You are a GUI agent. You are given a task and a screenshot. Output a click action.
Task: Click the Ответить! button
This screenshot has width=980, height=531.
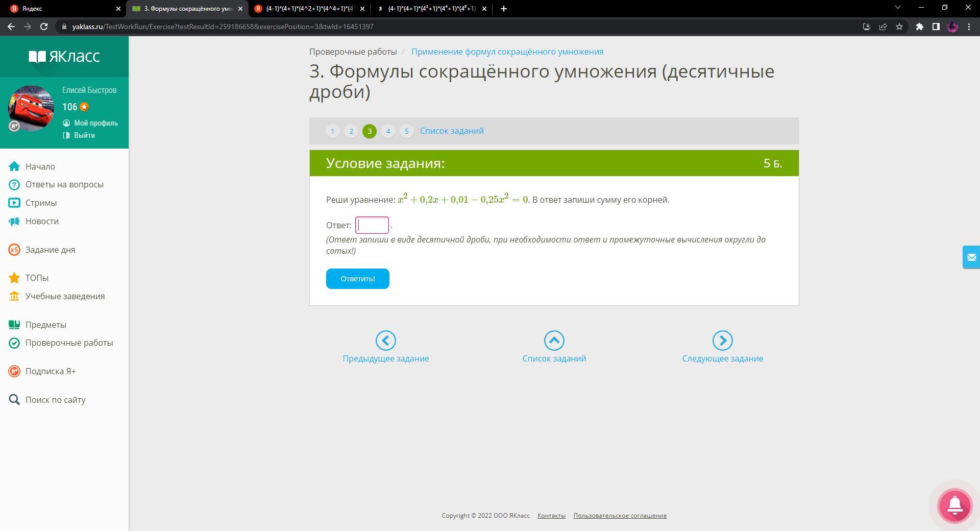click(358, 279)
